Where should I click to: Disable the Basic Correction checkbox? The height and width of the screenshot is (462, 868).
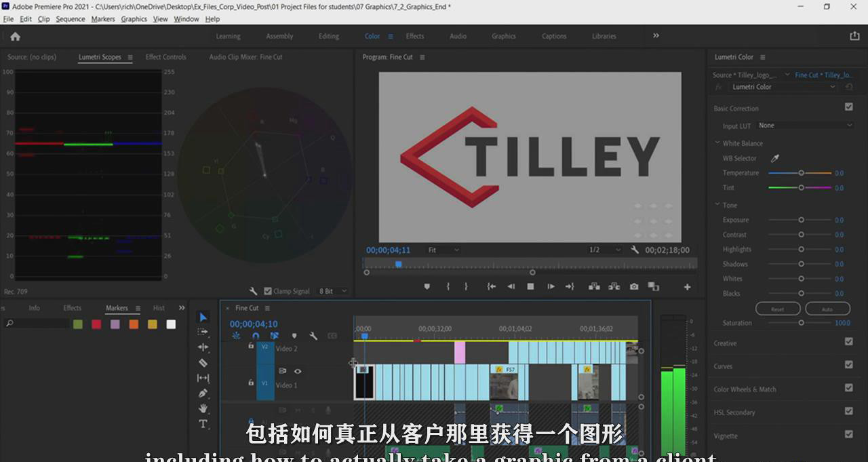848,107
